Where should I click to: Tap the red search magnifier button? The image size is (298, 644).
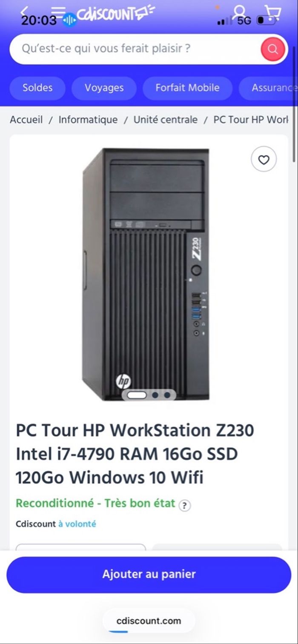pos(272,49)
